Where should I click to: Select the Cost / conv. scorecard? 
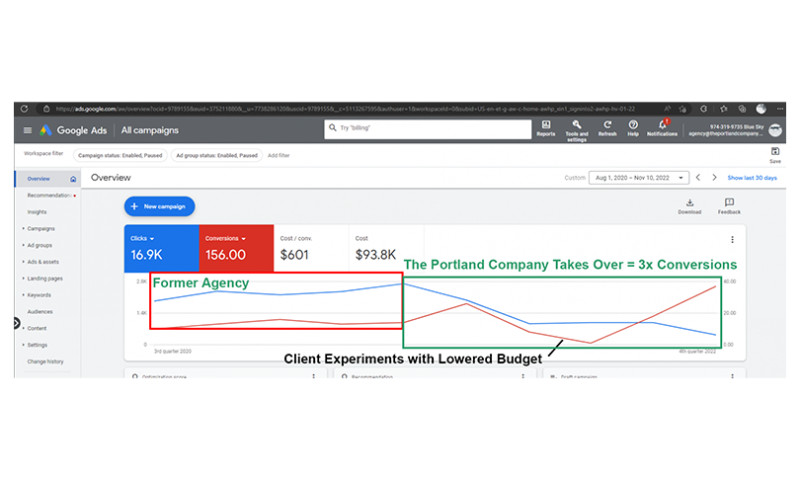tap(311, 248)
